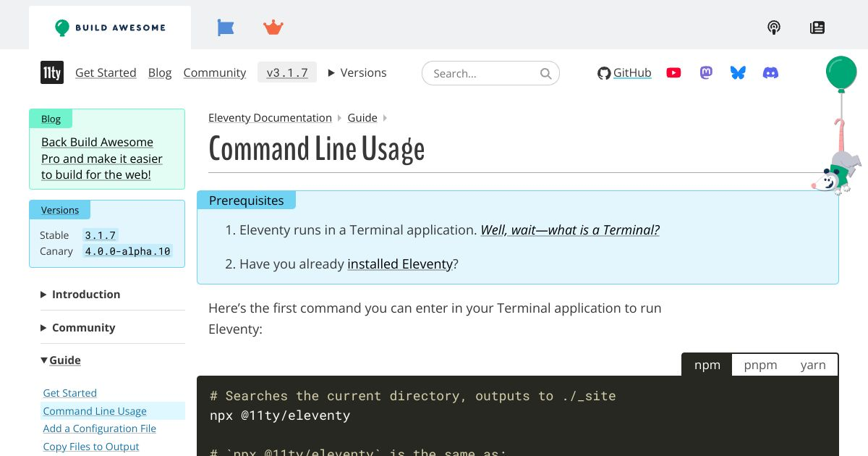Click the magnifier icon in the search box

546,73
